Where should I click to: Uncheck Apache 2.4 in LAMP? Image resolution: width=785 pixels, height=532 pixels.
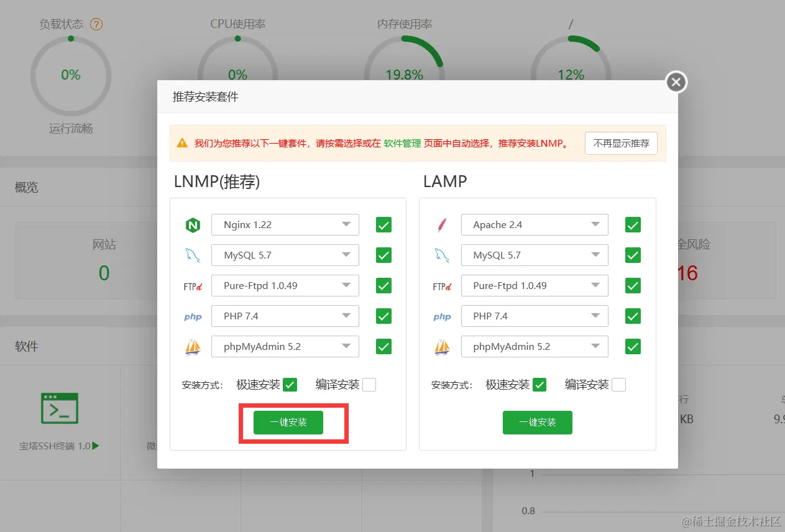point(633,225)
